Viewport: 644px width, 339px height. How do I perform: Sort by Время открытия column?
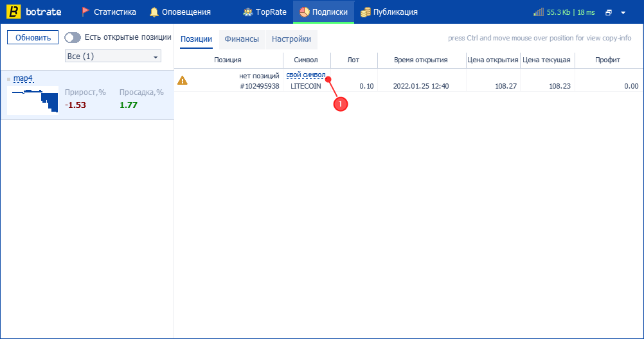[420, 60]
